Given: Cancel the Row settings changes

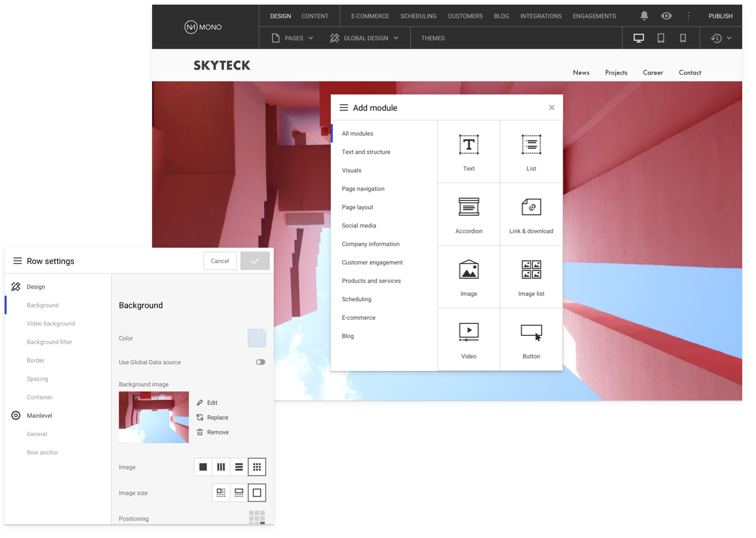Looking at the screenshot, I should pos(220,261).
